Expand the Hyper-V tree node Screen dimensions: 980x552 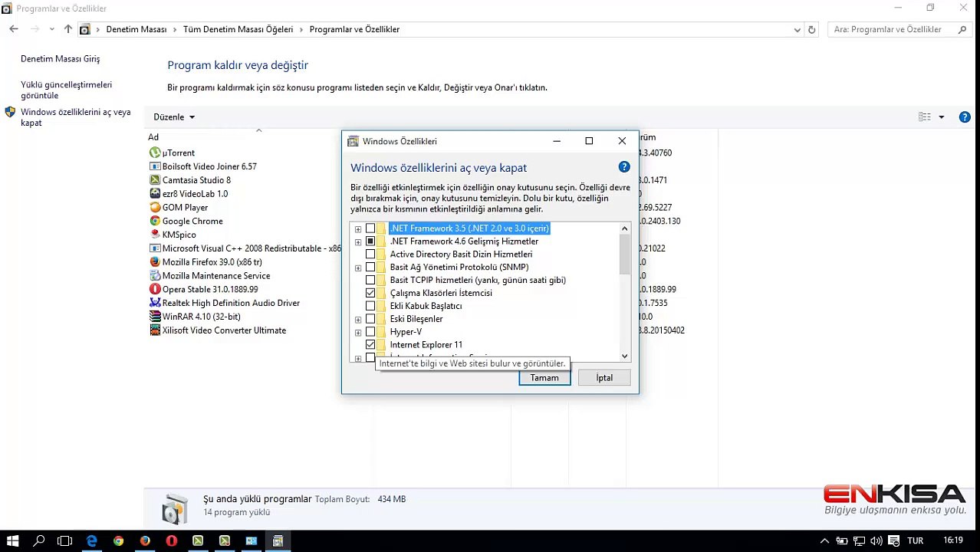coord(358,332)
